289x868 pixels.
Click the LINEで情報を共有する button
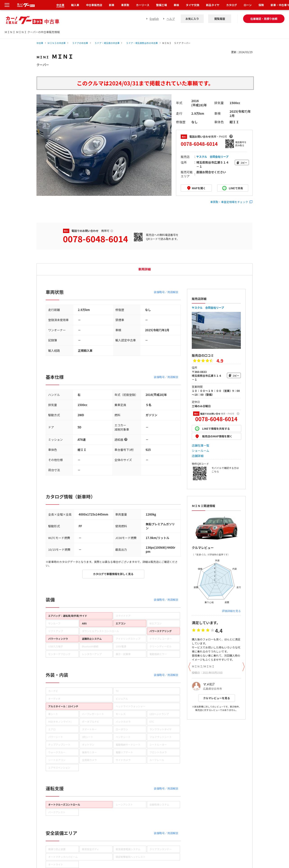tap(216, 429)
